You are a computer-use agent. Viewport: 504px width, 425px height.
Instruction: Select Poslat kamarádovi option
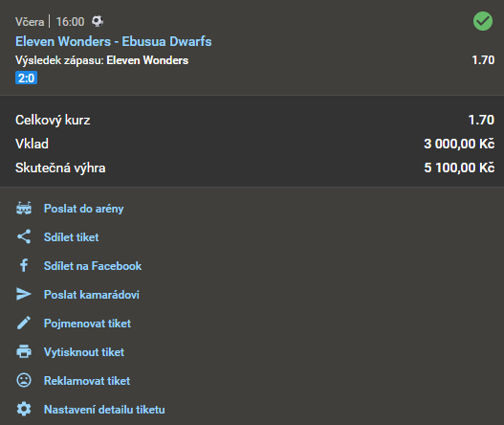pyautogui.click(x=92, y=295)
